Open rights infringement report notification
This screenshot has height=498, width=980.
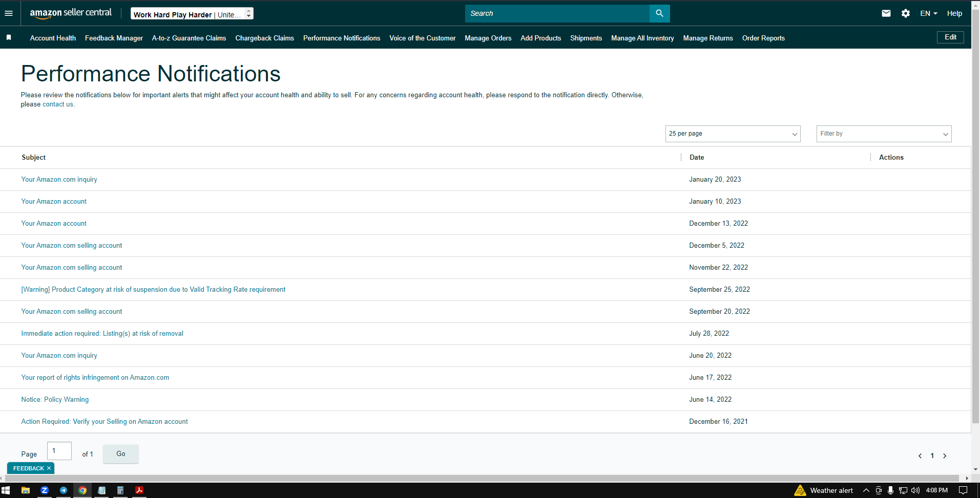tap(95, 378)
